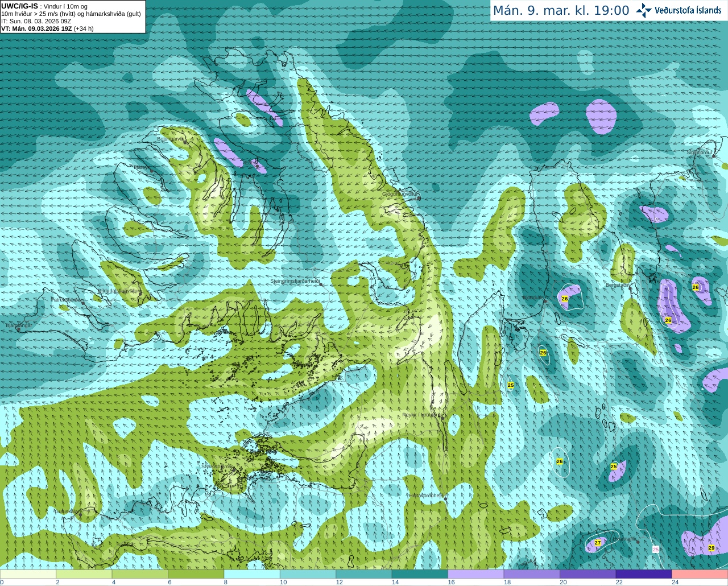Click the yellow 25 marker on the purple patch
Screen dimensions: 728x586
pos(614,467)
